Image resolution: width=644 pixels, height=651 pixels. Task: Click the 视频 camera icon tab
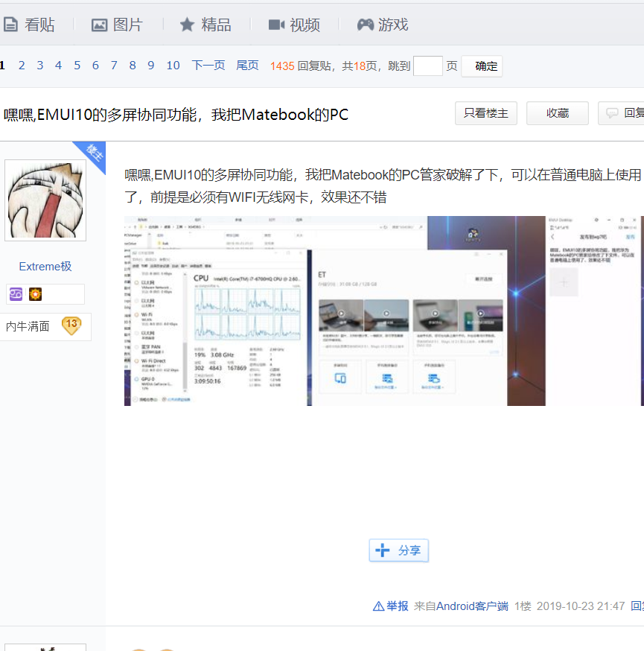click(294, 25)
